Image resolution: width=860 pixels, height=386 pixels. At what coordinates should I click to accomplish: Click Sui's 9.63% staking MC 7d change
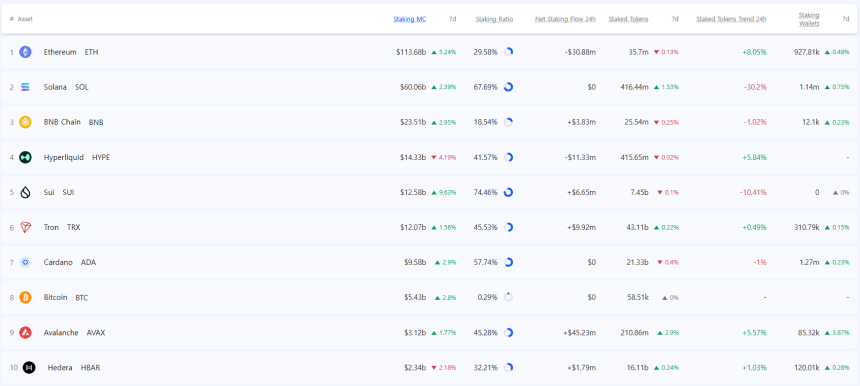[444, 192]
